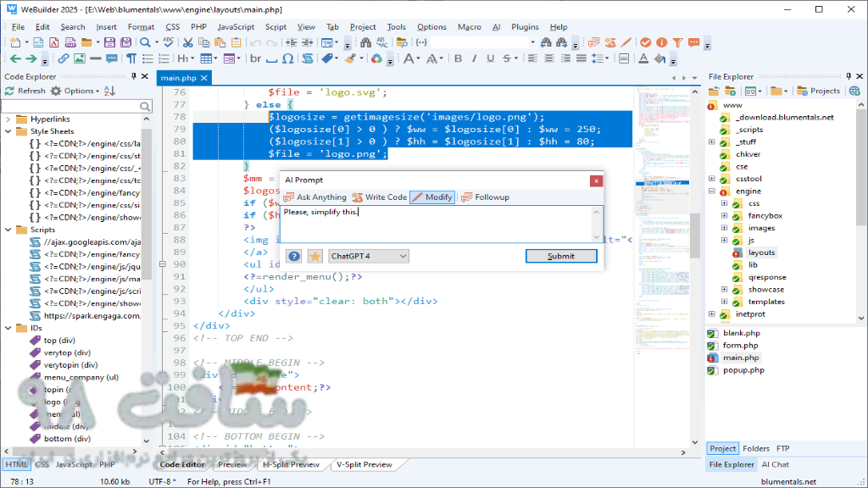The width and height of the screenshot is (868, 488).
Task: Click the New PHP document icon
Action: pos(70,42)
